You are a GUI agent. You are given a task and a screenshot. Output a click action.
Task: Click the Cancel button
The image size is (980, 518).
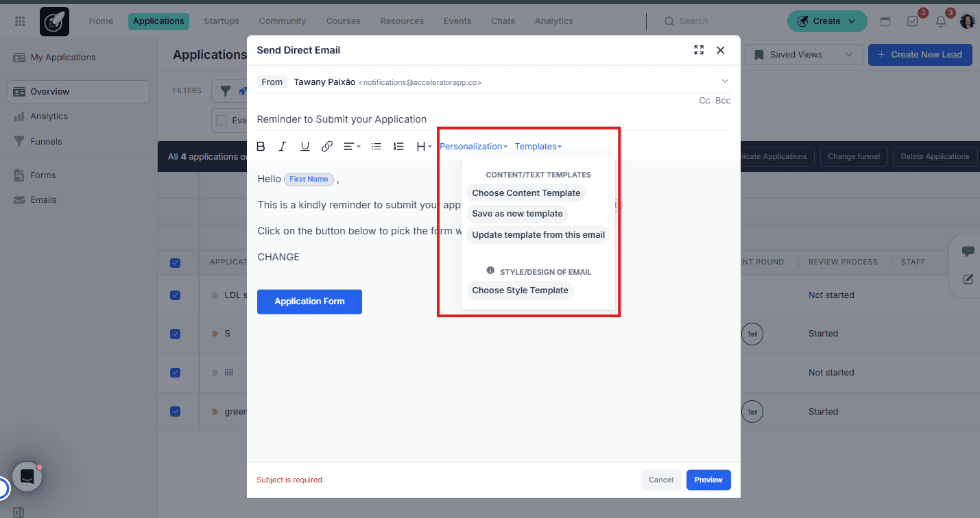pyautogui.click(x=661, y=480)
